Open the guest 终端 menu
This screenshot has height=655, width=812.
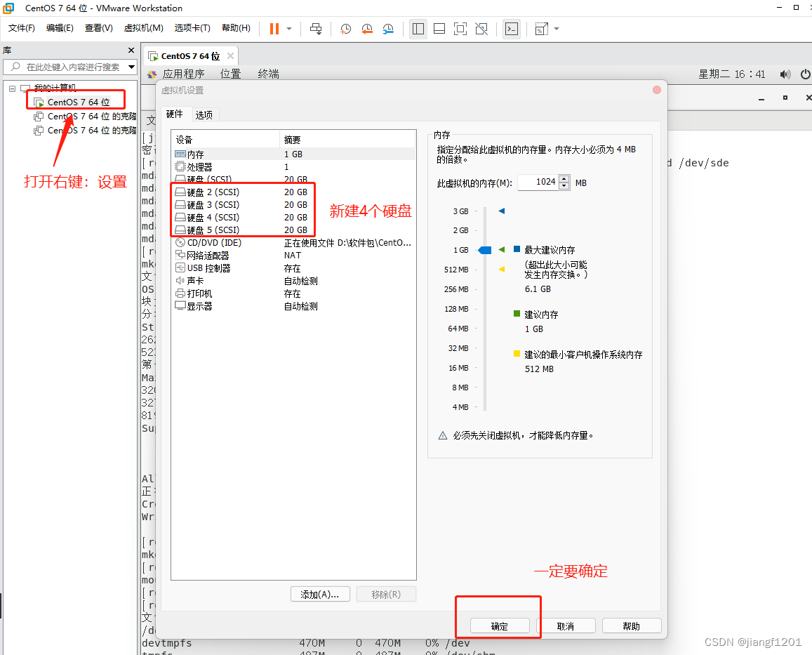[x=268, y=74]
